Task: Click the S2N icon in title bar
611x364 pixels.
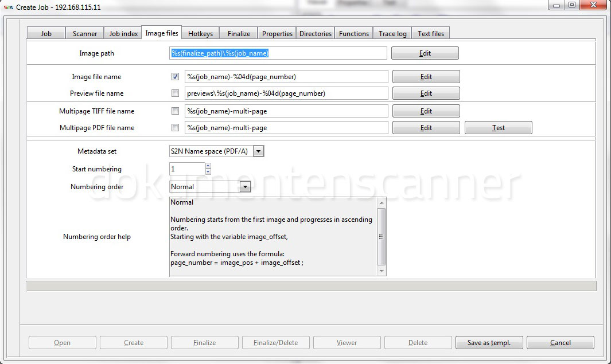Action: (x=9, y=7)
